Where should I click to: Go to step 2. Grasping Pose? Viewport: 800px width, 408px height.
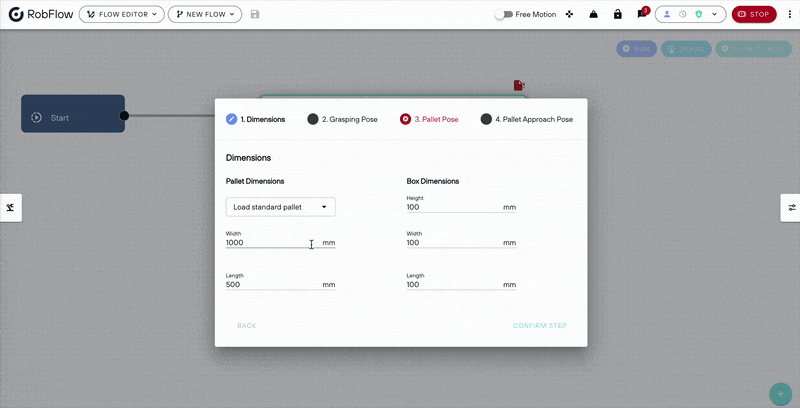342,119
